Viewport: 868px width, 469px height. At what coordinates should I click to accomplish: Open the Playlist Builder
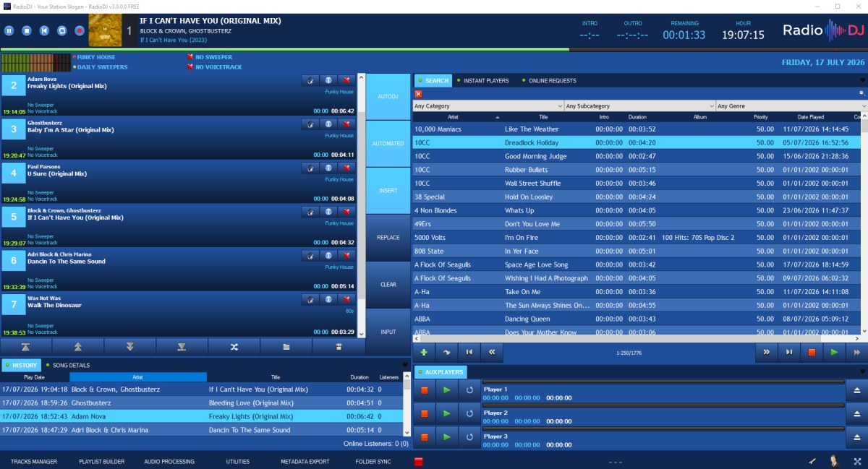point(102,461)
